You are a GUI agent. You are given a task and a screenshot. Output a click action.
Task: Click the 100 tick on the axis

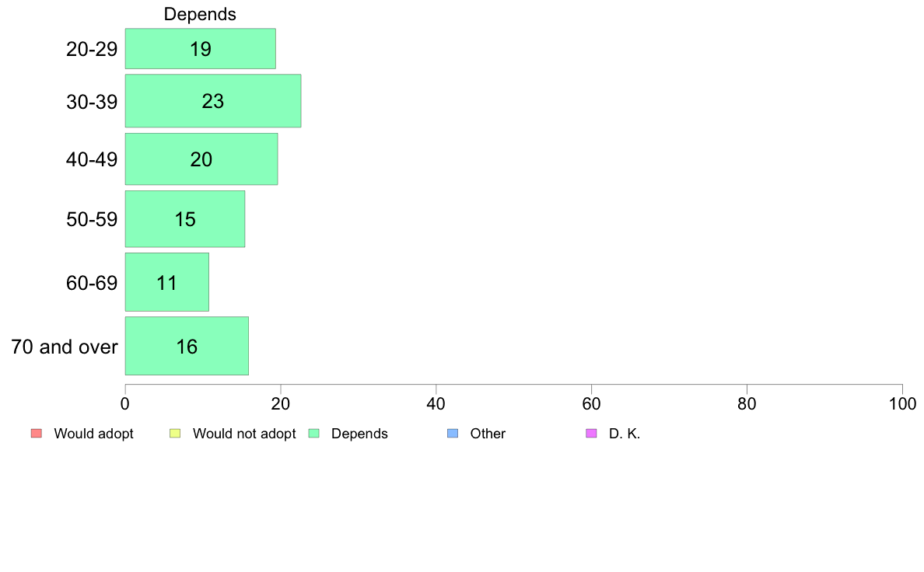(902, 403)
